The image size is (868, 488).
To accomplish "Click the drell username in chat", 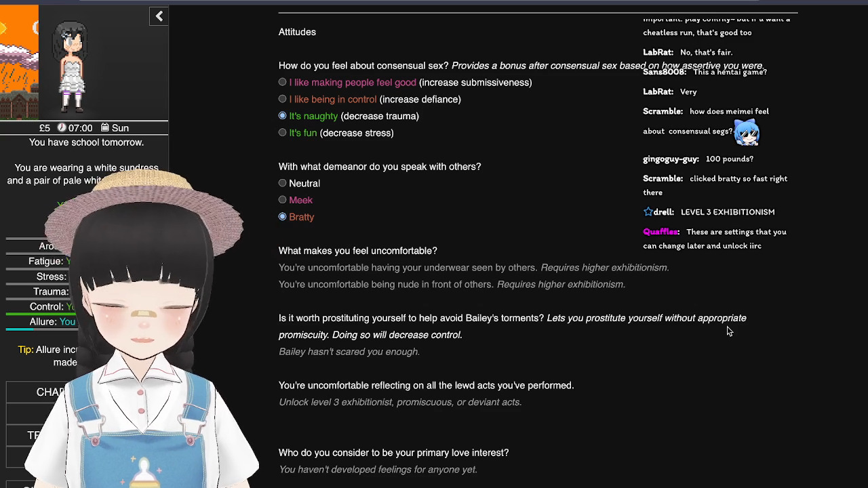I will [x=664, y=212].
